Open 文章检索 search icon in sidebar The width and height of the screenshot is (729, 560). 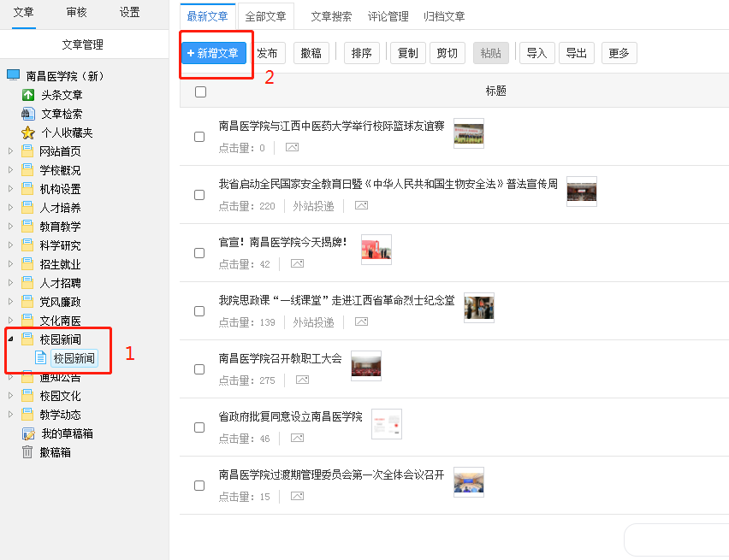[28, 114]
